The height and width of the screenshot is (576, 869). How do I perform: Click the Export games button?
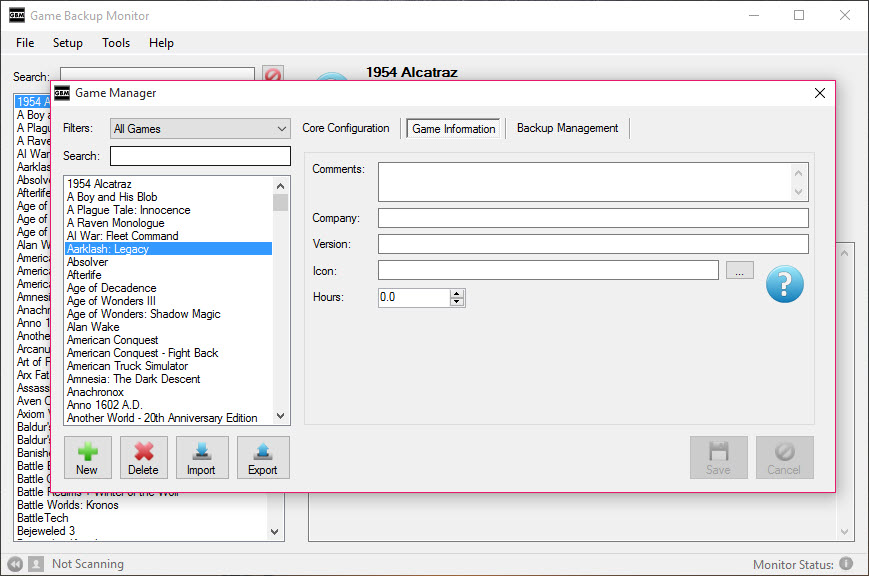(x=263, y=457)
